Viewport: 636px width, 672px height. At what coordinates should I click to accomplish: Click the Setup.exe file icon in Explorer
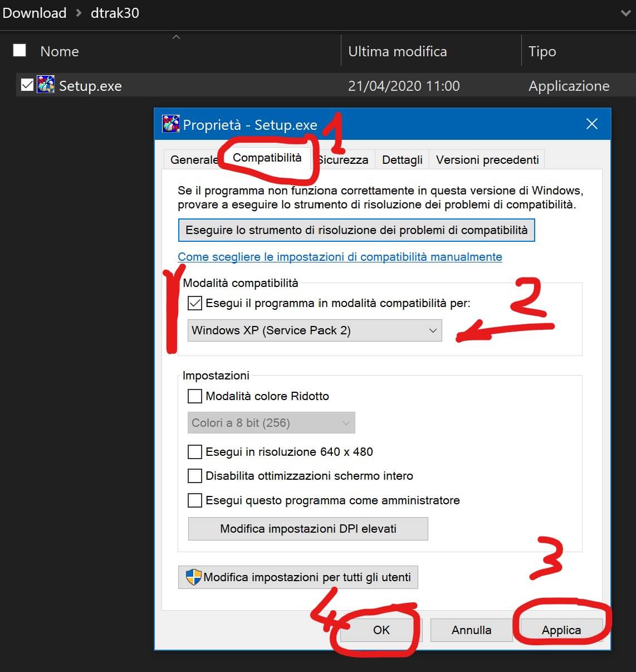click(x=46, y=85)
